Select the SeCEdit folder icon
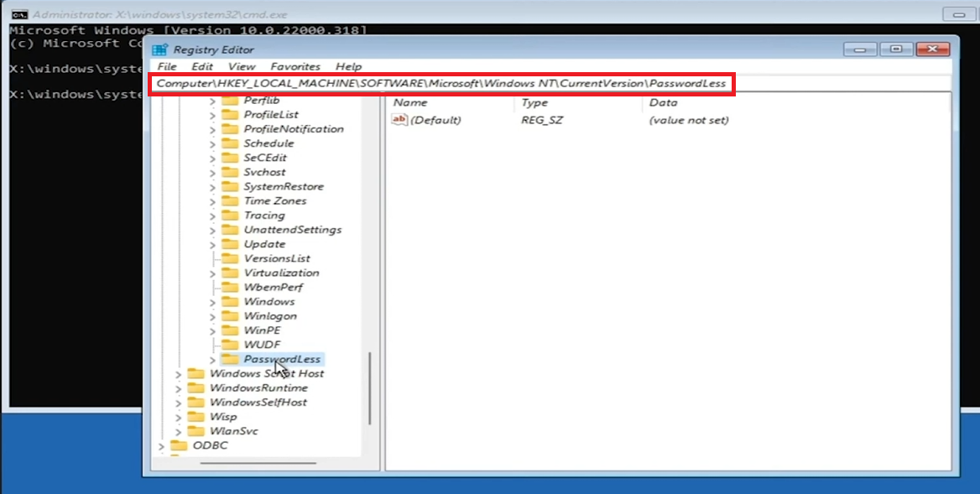 [231, 158]
